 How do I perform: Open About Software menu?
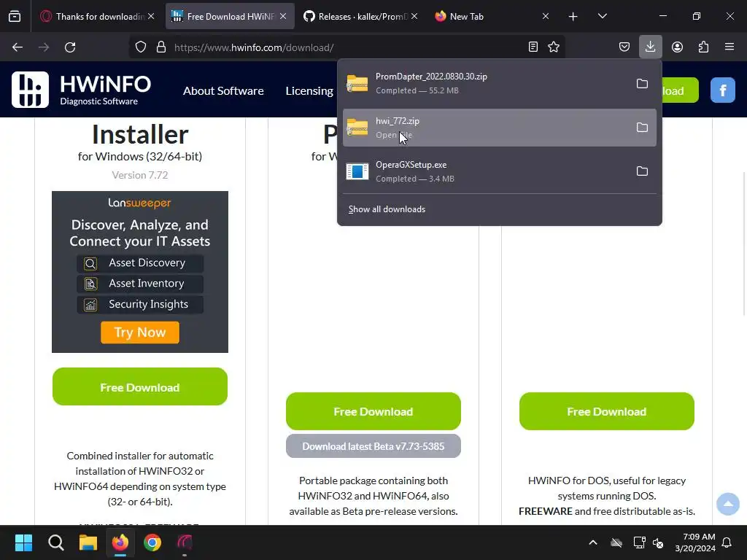[223, 90]
